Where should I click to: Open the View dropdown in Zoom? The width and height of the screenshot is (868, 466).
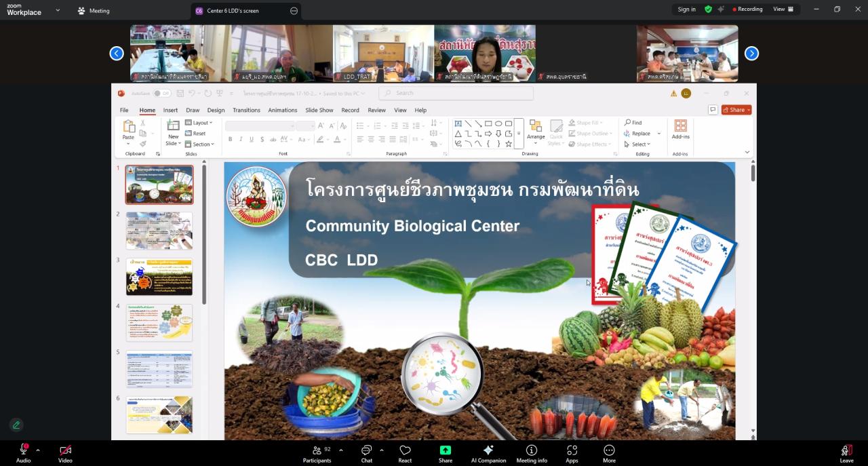tap(783, 9)
